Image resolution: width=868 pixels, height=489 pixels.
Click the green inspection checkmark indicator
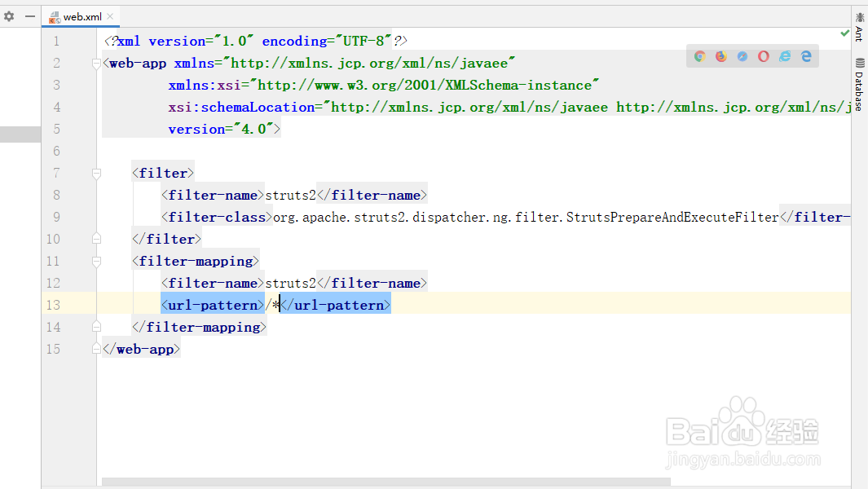[x=844, y=33]
